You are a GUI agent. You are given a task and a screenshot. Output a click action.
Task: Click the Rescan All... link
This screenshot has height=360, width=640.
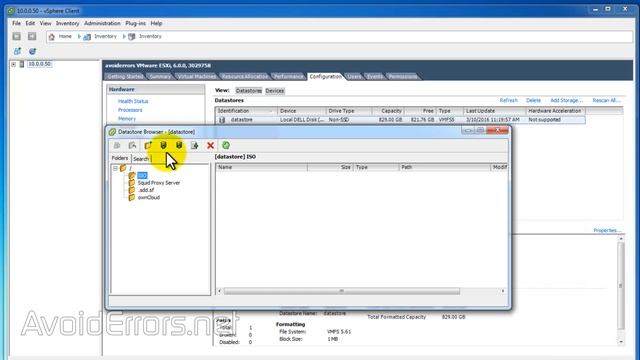click(x=607, y=100)
